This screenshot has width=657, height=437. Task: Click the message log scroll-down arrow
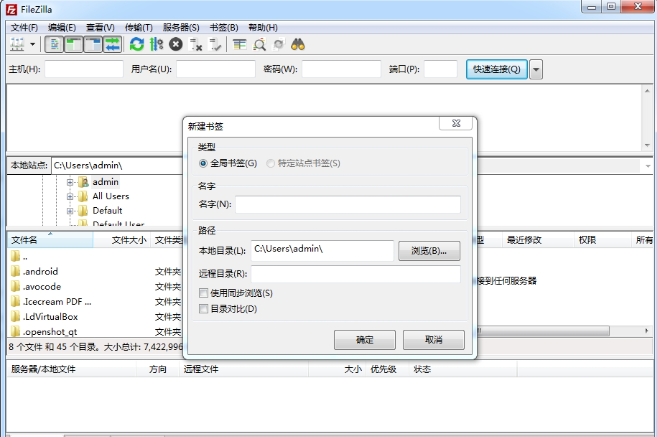648,145
